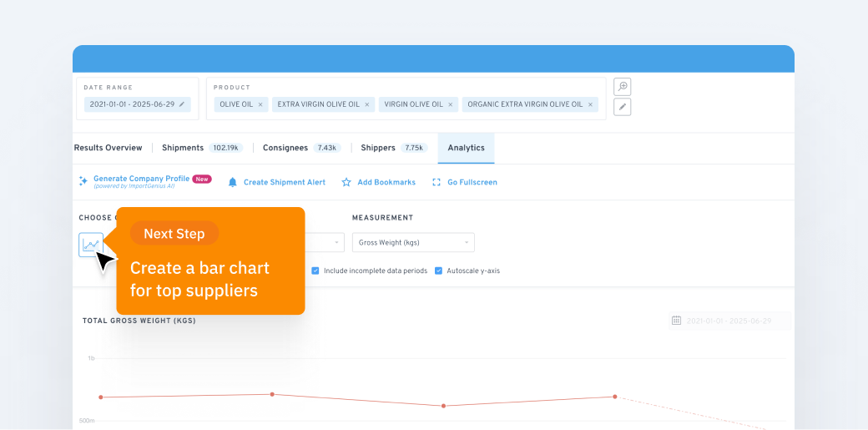Click the MEASUREMENT label
This screenshot has height=430, width=868.
382,218
